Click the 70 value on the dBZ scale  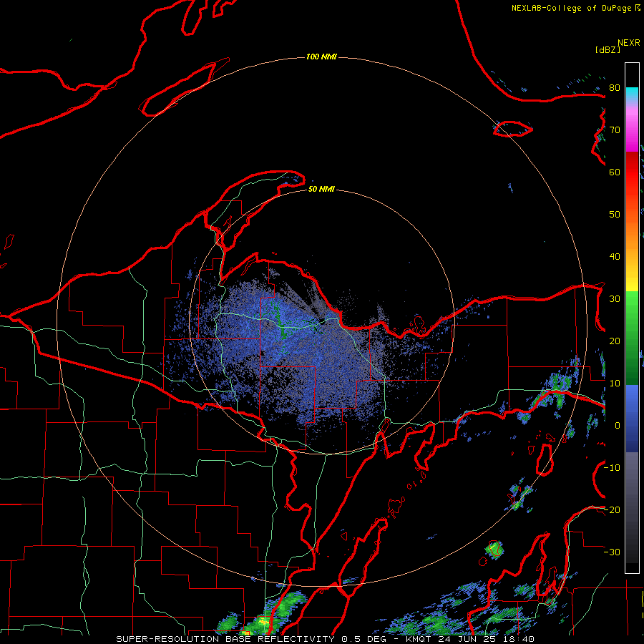pyautogui.click(x=615, y=130)
